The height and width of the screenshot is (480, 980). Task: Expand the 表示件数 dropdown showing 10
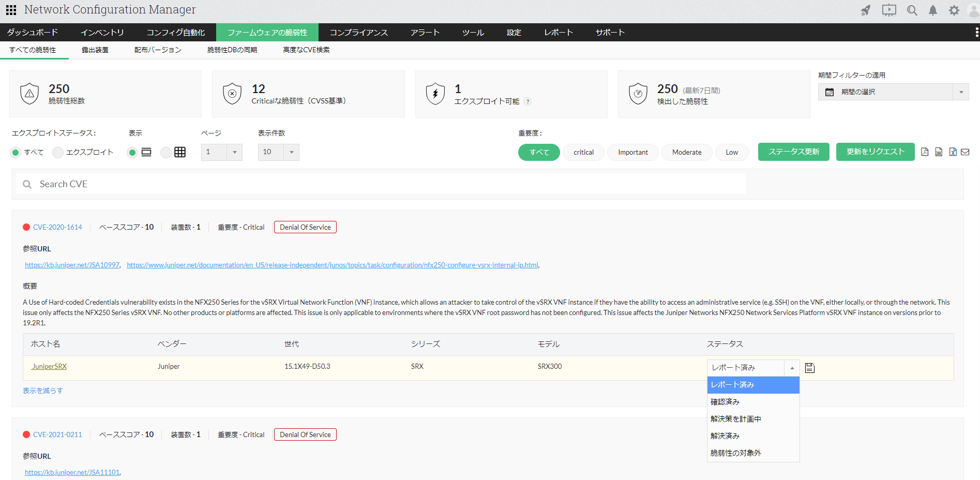point(278,152)
